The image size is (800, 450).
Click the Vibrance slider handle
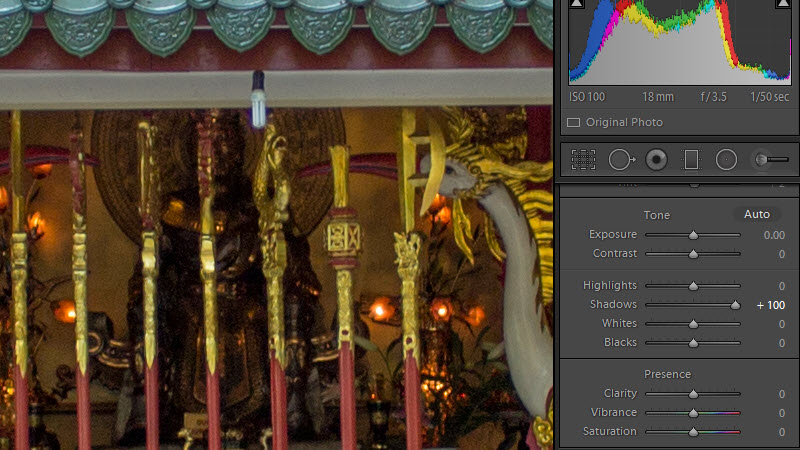[693, 413]
